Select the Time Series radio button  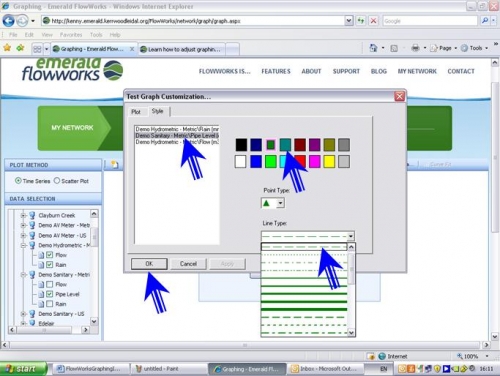tap(18, 181)
